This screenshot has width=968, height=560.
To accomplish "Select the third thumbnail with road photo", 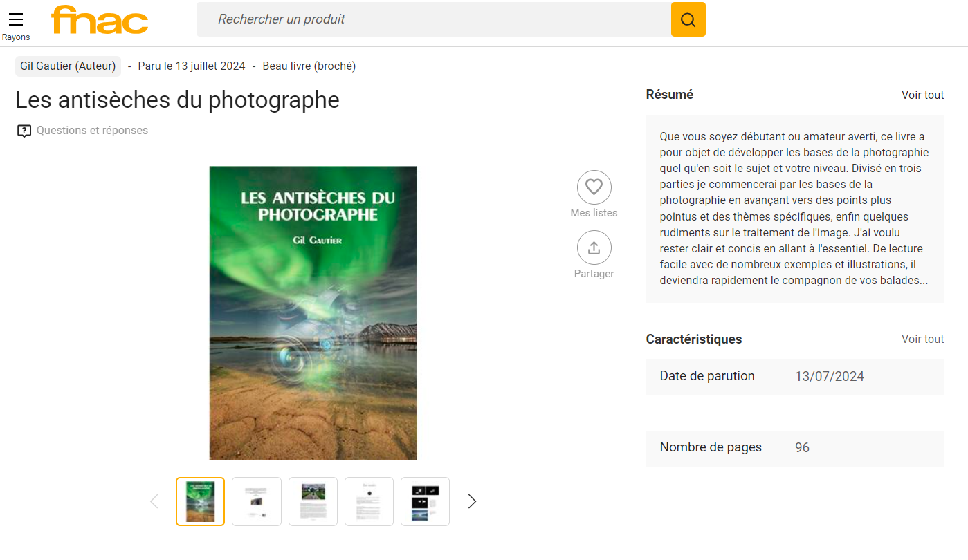I will pos(313,501).
